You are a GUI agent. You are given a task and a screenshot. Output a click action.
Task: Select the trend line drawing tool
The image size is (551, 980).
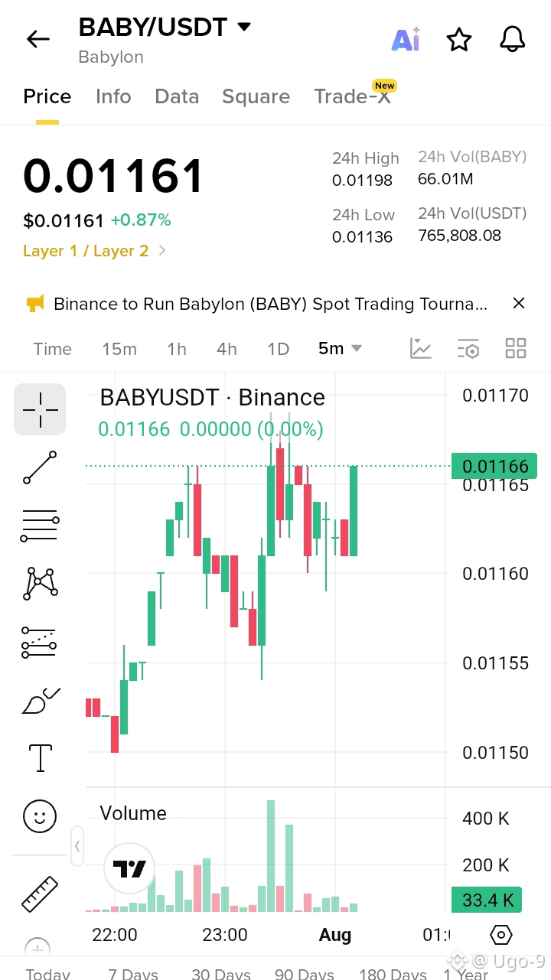tap(40, 467)
